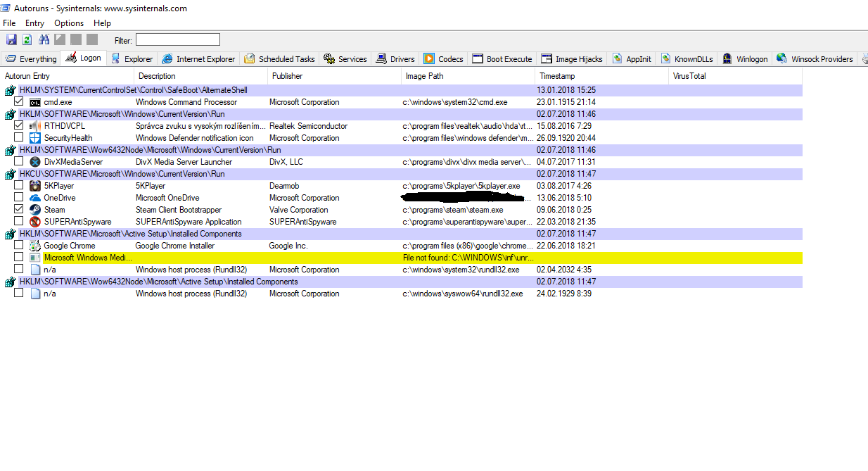Switch to the Services tab

tap(345, 59)
